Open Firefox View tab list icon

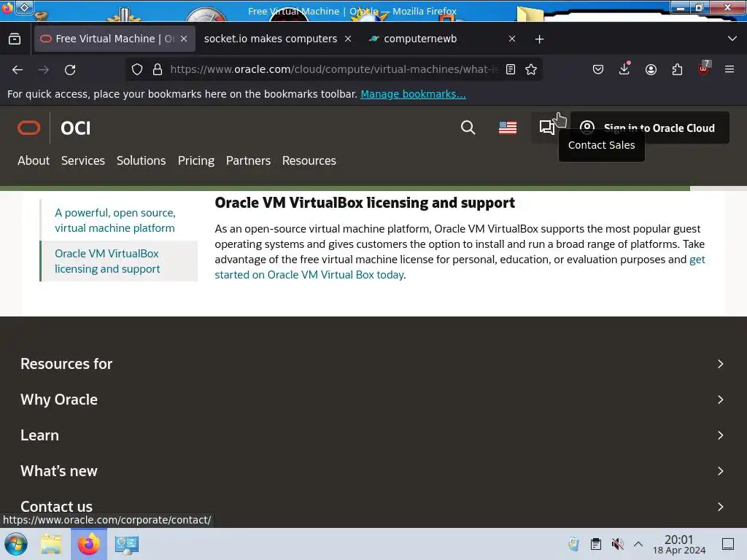[15, 39]
